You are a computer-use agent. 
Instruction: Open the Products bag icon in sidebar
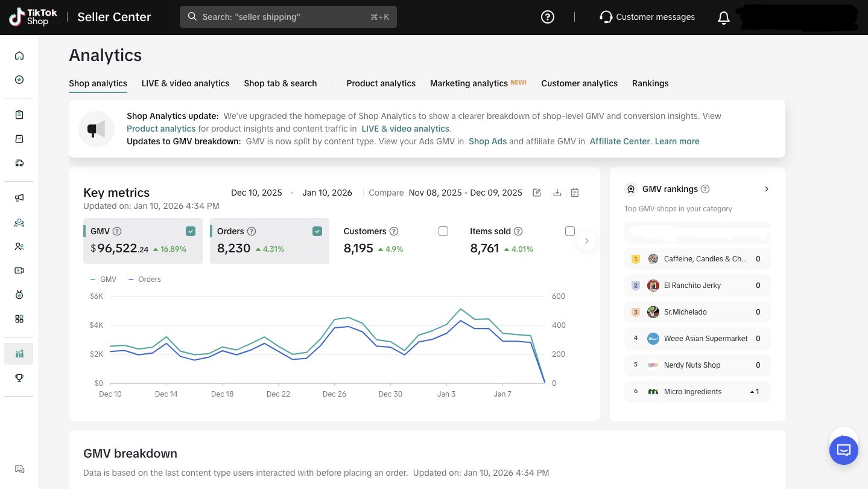pyautogui.click(x=19, y=139)
